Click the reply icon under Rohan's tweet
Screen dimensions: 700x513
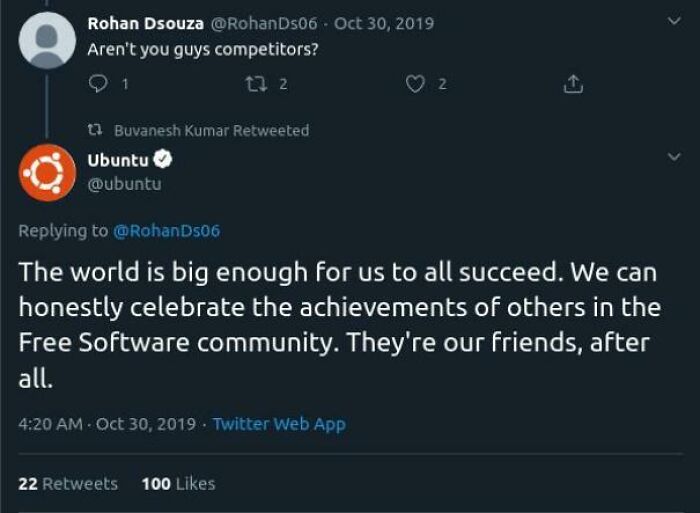coord(99,86)
